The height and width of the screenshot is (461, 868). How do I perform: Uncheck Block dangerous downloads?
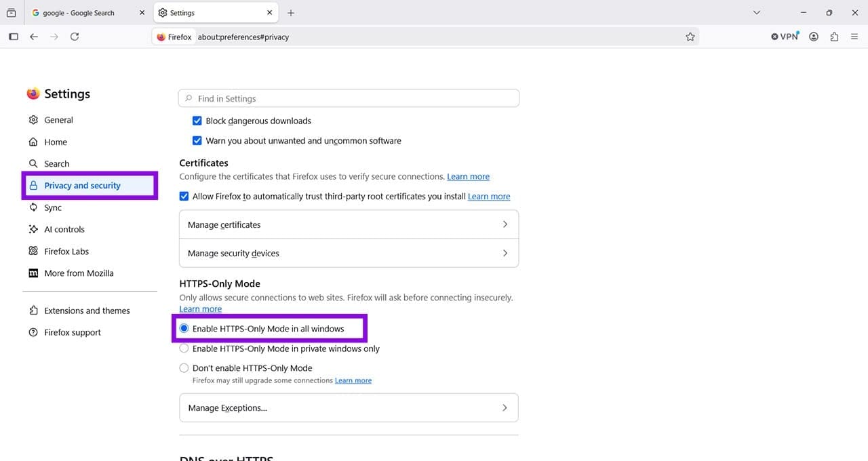[x=197, y=121]
